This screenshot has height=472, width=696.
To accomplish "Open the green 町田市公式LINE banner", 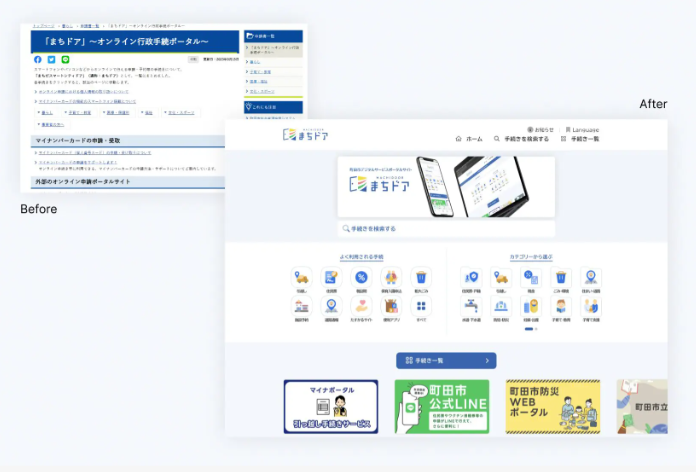I will pos(441,406).
